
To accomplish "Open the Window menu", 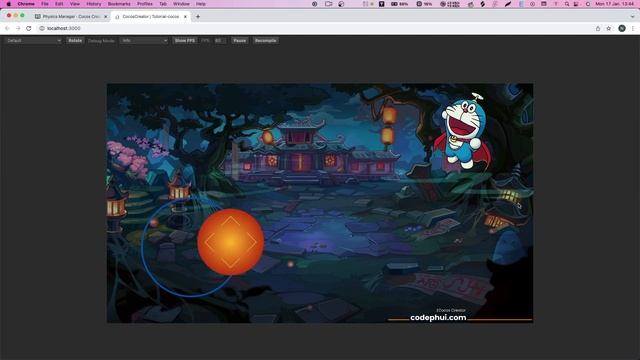I will (x=181, y=4).
